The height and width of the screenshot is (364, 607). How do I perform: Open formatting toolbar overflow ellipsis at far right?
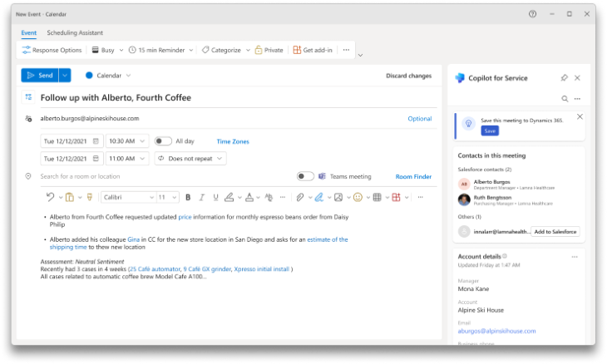click(x=420, y=197)
